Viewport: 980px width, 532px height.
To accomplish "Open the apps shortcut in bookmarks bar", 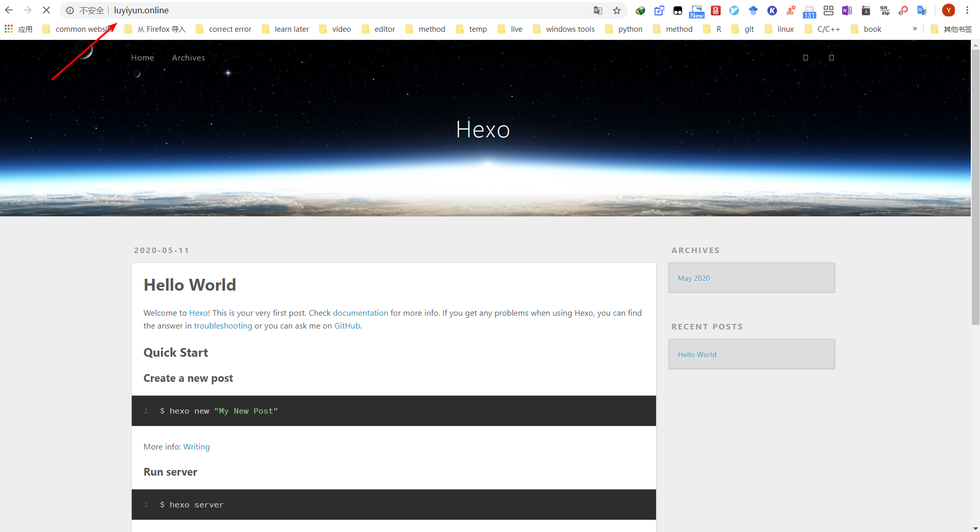I will click(x=18, y=29).
